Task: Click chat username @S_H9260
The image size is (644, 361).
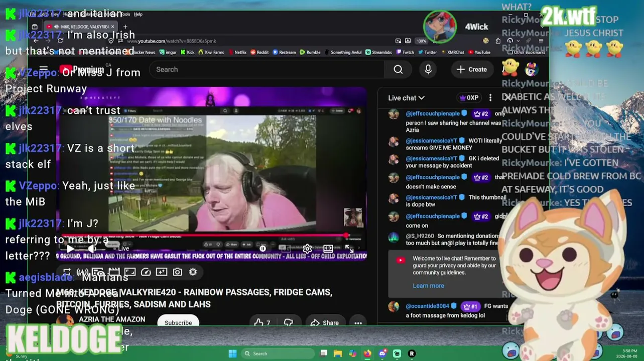Action: pos(420,236)
